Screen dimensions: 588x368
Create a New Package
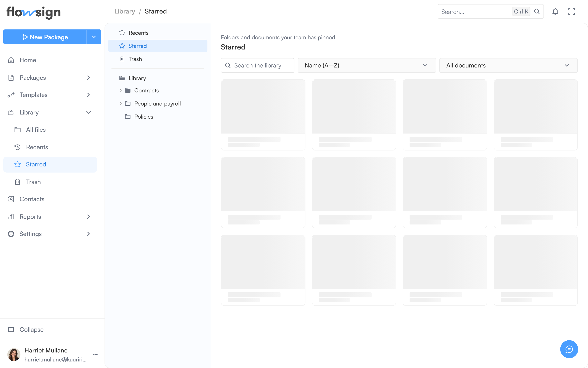pos(45,37)
